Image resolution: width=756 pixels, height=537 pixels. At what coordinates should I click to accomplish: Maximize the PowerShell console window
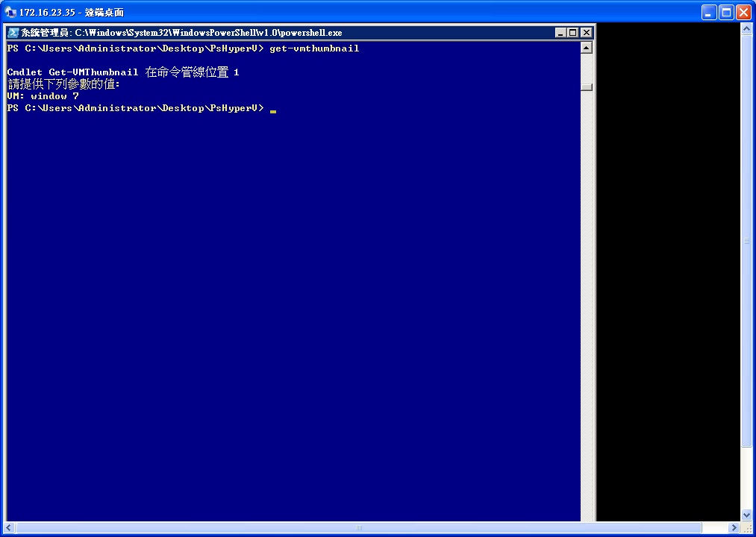pyautogui.click(x=573, y=33)
